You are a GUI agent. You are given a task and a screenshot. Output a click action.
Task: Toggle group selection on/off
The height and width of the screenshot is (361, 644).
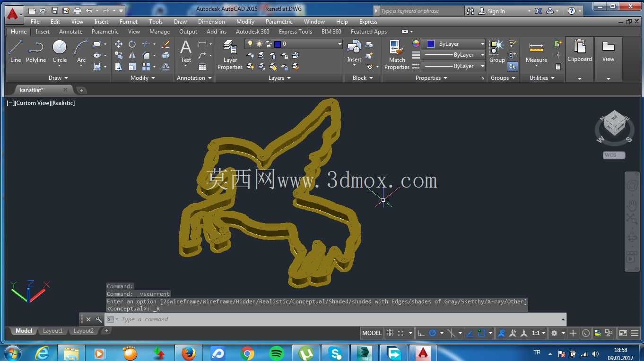pyautogui.click(x=513, y=67)
